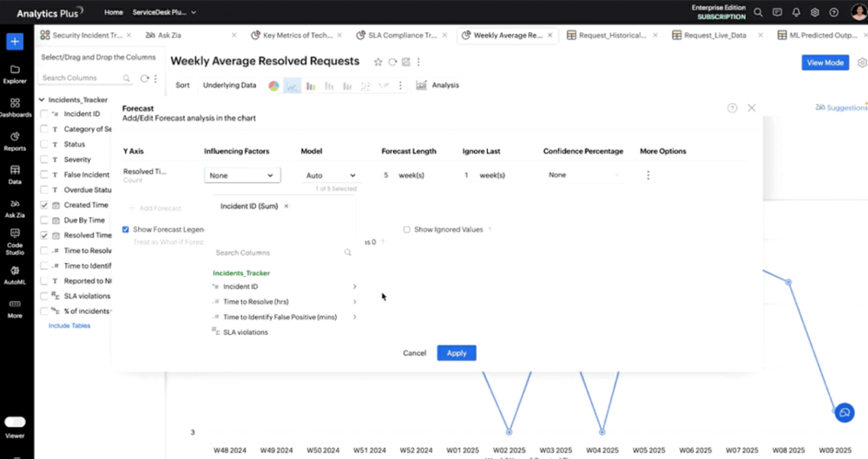Toggle the Viewer switch
The height and width of the screenshot is (459, 868).
pos(15,422)
